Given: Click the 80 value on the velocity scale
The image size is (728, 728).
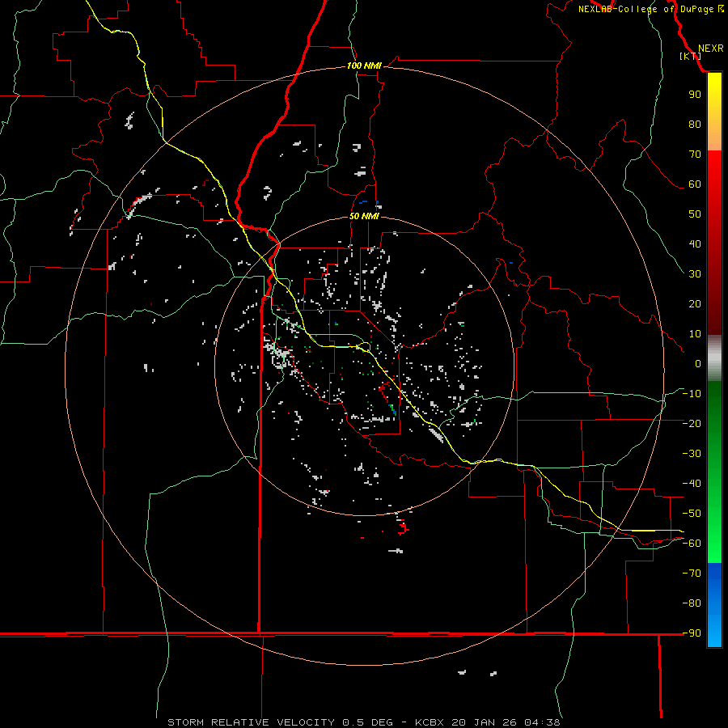Looking at the screenshot, I should [x=695, y=124].
